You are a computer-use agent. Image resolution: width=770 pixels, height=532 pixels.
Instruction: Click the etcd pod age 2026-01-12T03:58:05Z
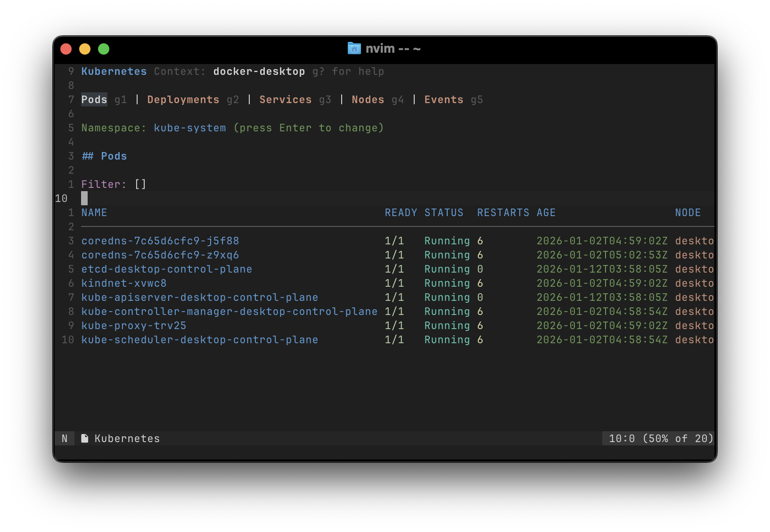(602, 269)
